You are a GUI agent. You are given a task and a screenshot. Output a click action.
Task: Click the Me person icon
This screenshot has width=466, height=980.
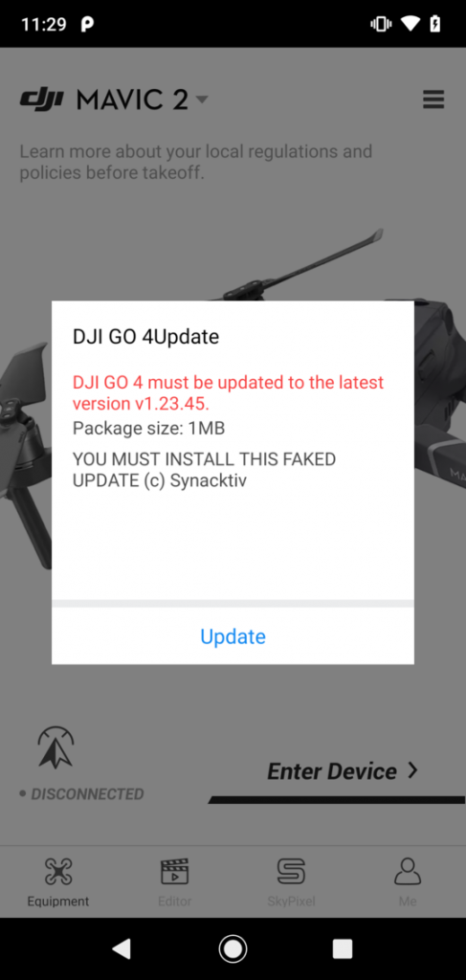[408, 871]
